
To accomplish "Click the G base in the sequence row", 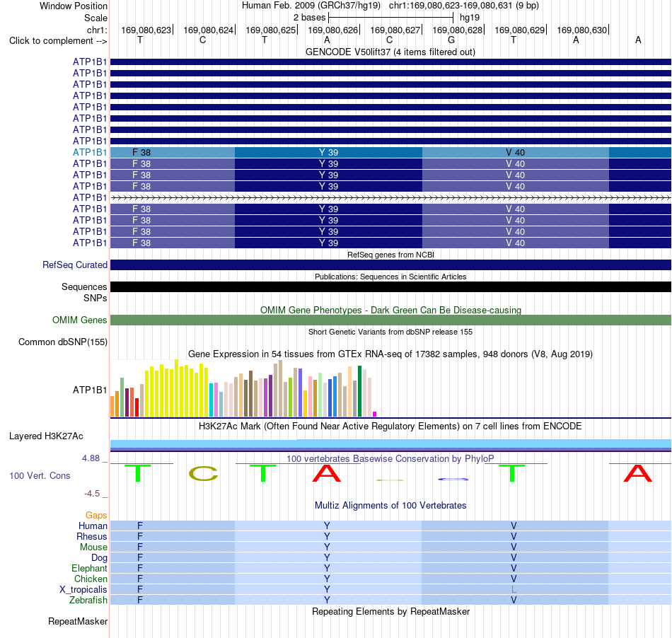I will (x=451, y=40).
